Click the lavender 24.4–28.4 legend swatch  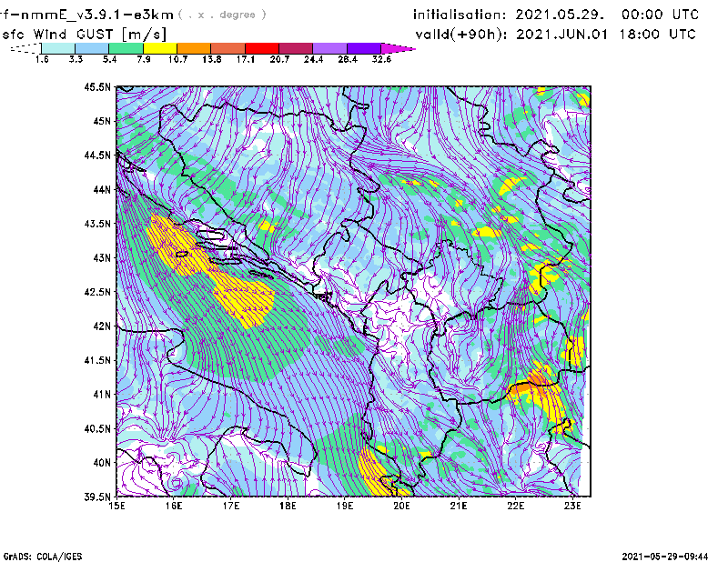(330, 48)
